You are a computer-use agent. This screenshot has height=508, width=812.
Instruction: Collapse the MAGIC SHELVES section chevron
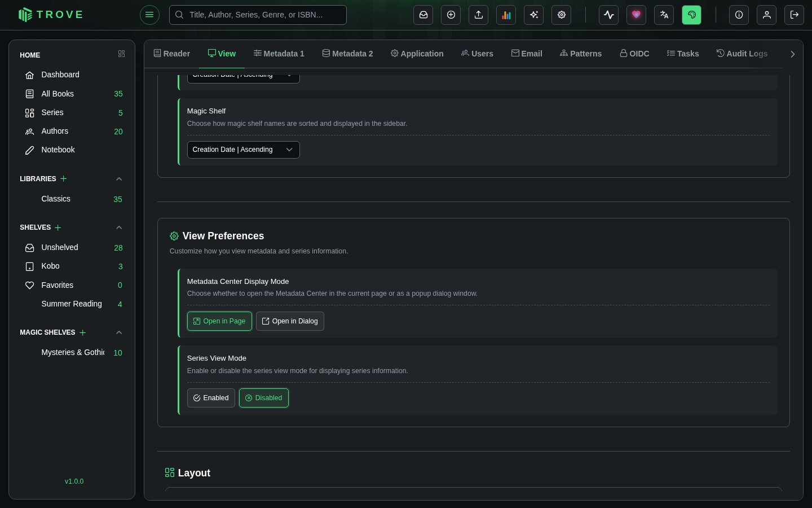[119, 332]
